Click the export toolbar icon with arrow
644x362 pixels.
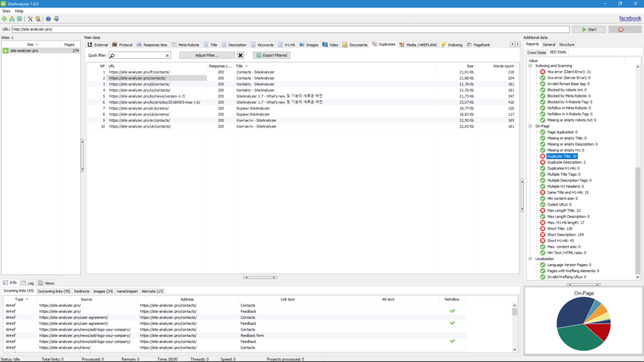click(19, 19)
